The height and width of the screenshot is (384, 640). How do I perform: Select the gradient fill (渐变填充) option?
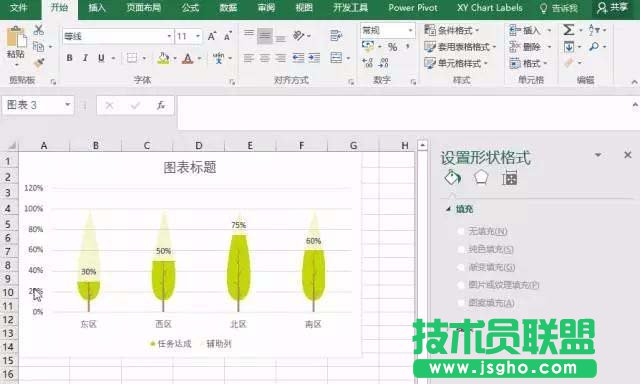pyautogui.click(x=487, y=267)
